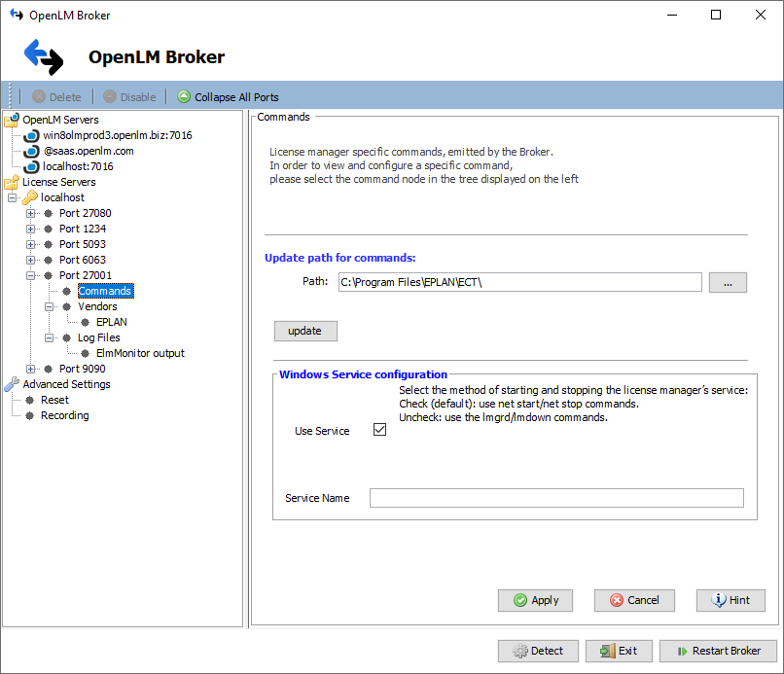Uncheck the Use Service checkbox
This screenshot has width=784, height=674.
pyautogui.click(x=378, y=428)
